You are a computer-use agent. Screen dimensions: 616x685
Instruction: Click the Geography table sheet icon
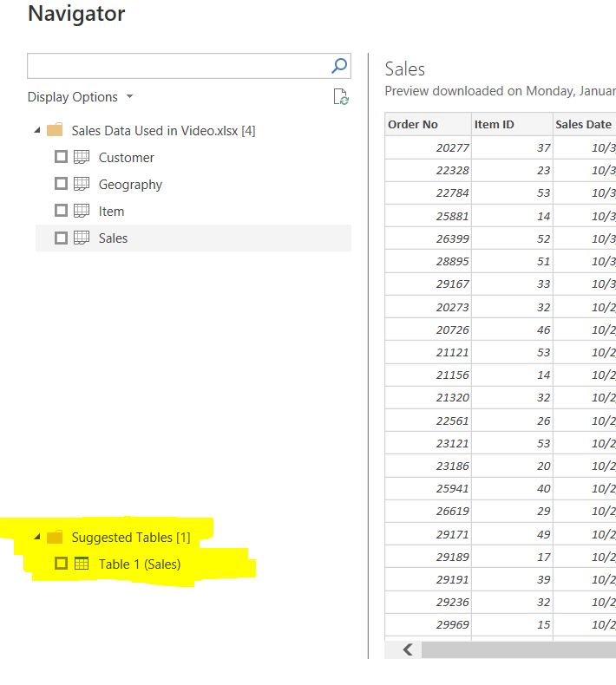point(82,184)
